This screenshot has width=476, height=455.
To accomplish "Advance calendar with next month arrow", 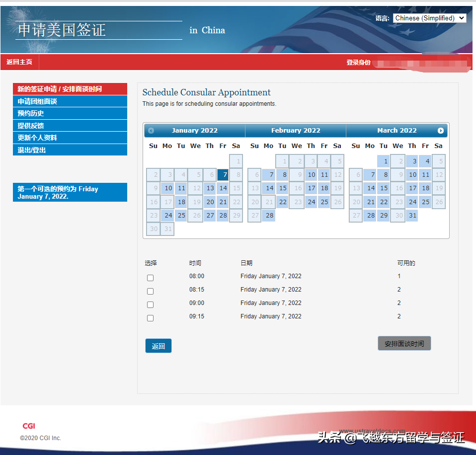I will [441, 131].
